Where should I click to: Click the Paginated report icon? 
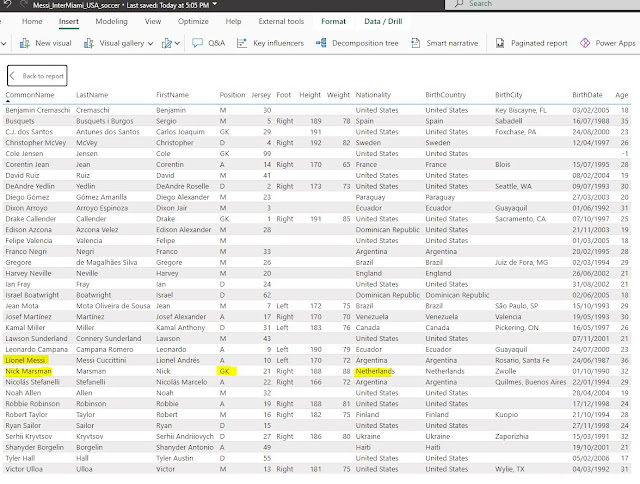tap(500, 43)
